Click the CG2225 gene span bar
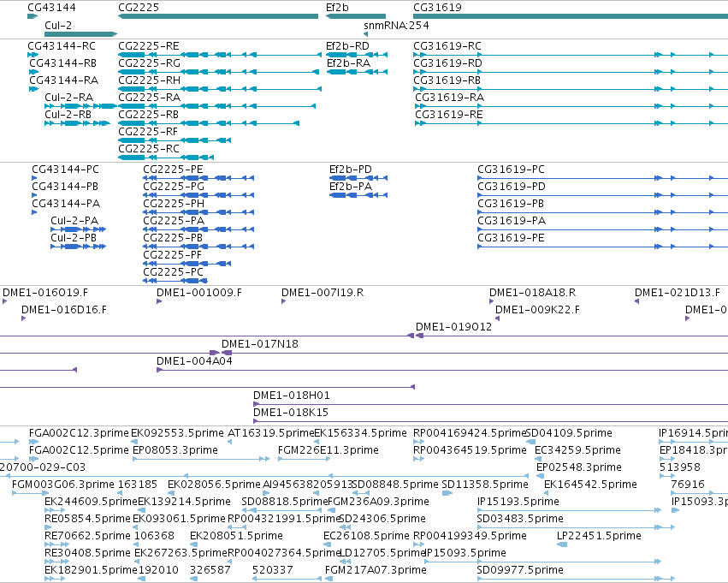Image resolution: width=728 pixels, height=583 pixels. [218, 16]
